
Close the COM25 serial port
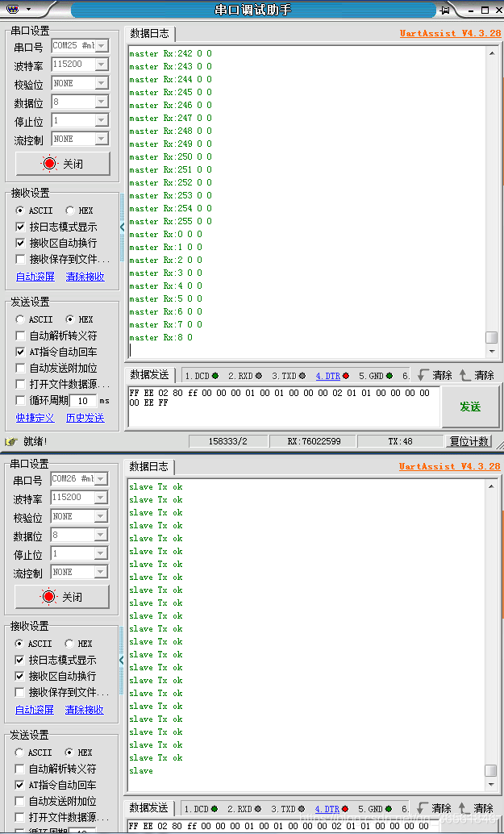pos(63,164)
